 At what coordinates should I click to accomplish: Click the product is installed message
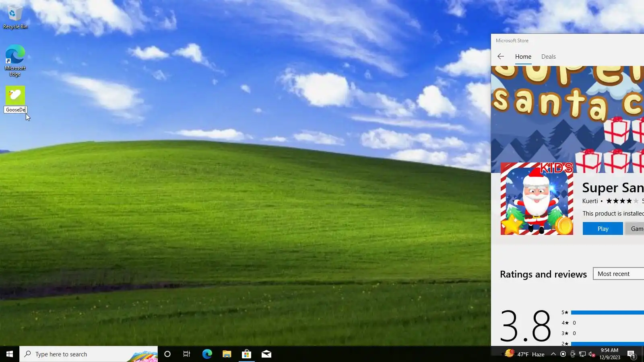tap(613, 214)
